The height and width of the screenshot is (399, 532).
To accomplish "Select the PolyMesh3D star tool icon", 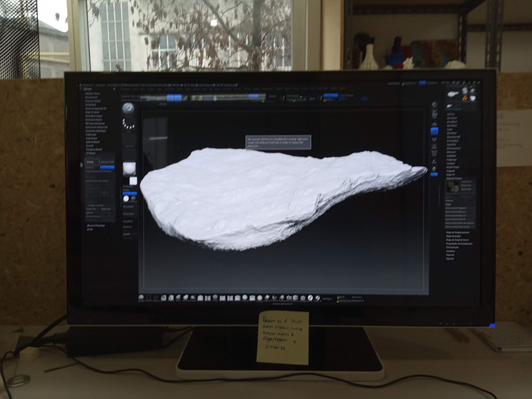I will coord(473,91).
